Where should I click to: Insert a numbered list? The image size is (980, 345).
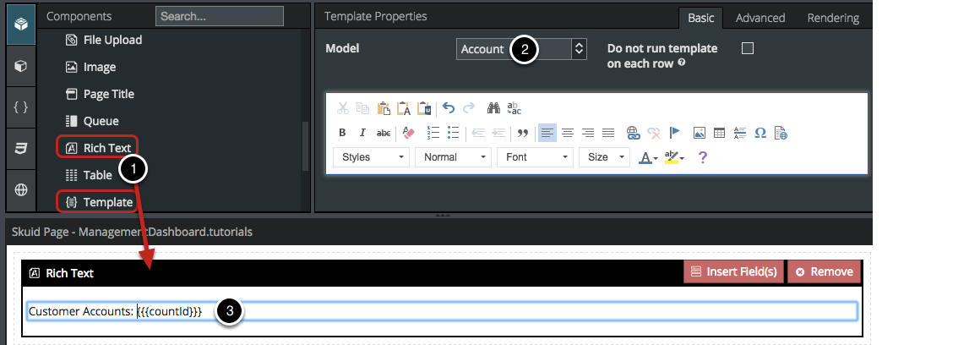[433, 133]
